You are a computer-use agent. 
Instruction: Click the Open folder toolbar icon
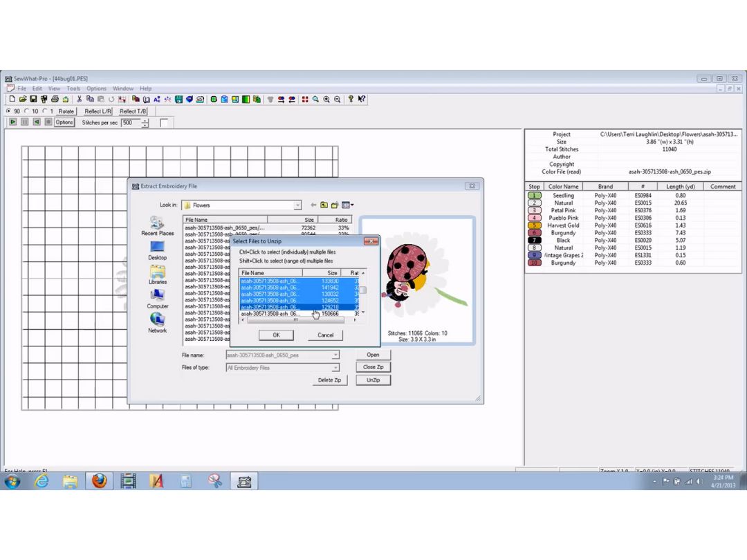click(22, 99)
